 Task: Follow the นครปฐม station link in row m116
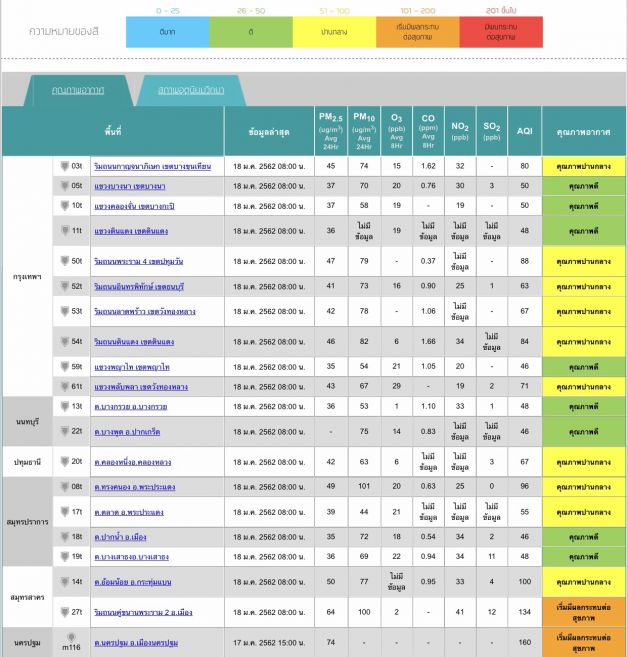pos(136,643)
